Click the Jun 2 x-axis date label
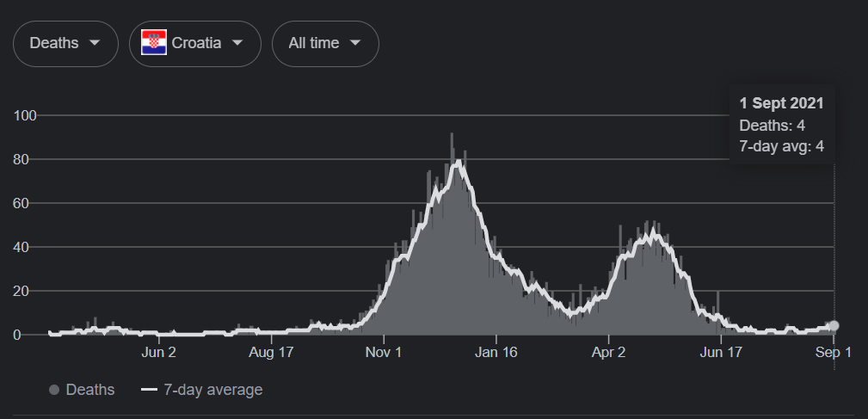This screenshot has width=868, height=419. click(159, 352)
